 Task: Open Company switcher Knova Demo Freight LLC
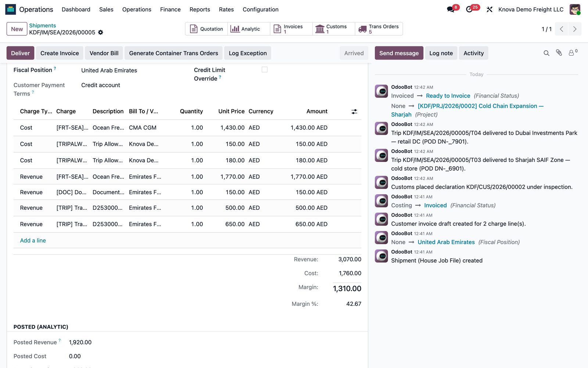click(531, 10)
